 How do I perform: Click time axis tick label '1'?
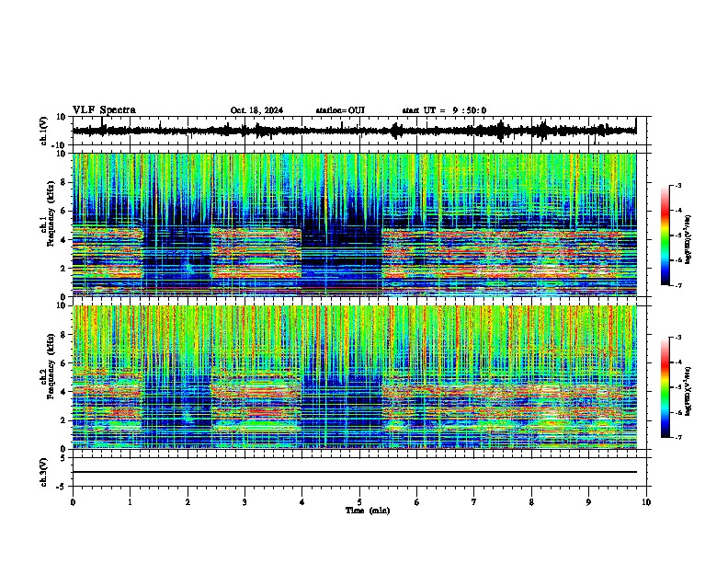(130, 502)
